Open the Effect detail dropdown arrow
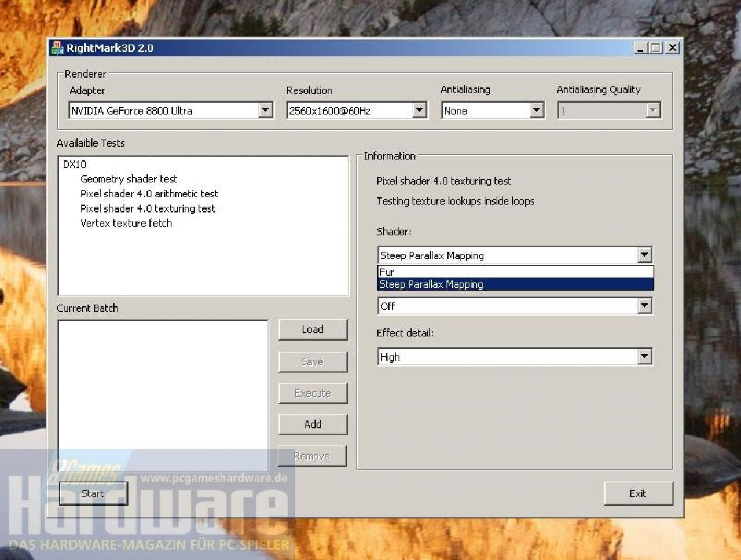 644,357
